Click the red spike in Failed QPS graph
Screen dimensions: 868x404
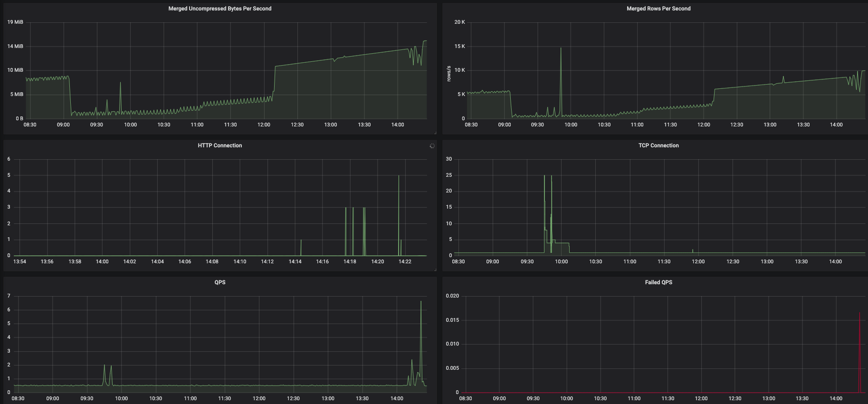[x=859, y=353]
